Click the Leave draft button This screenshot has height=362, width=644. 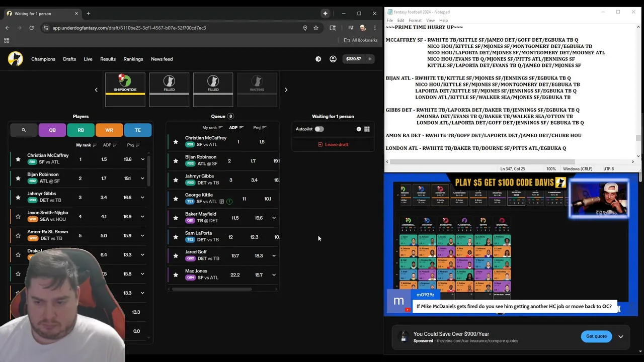[333, 144]
